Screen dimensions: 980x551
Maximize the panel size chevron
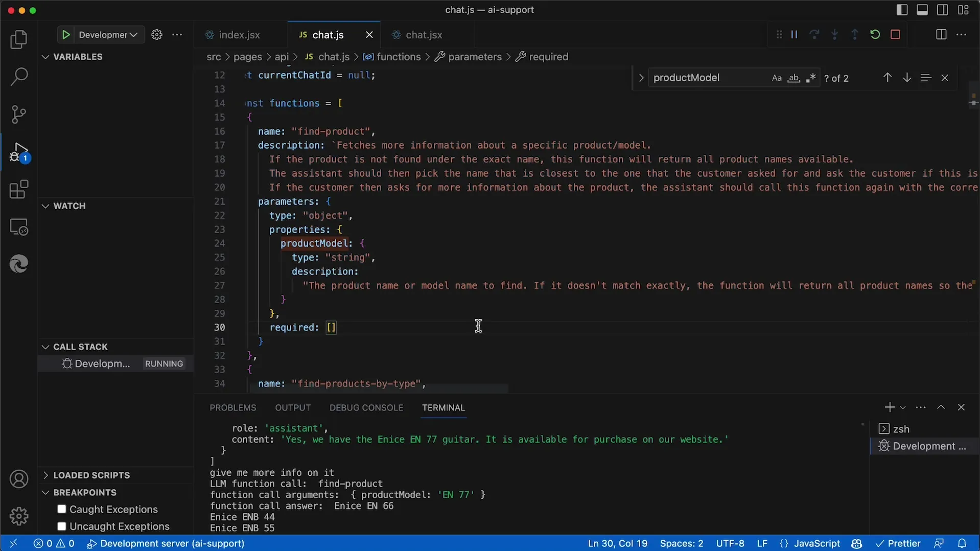941,407
